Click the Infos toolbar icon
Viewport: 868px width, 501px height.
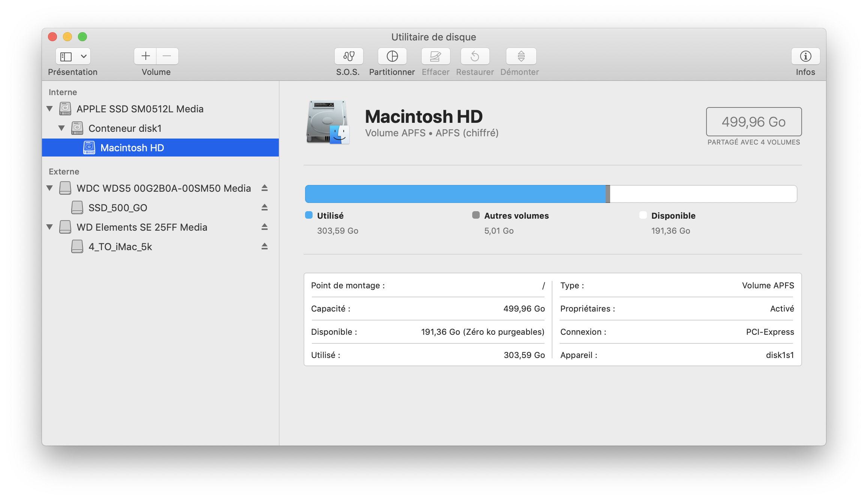(x=805, y=56)
